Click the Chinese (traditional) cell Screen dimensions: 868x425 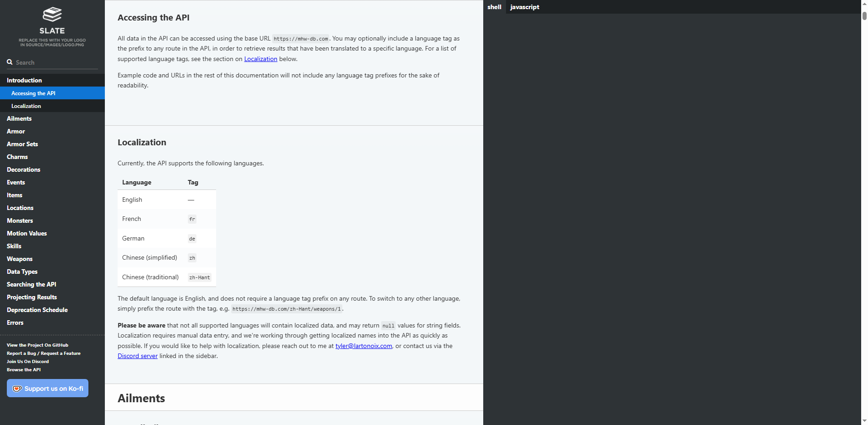(x=150, y=277)
